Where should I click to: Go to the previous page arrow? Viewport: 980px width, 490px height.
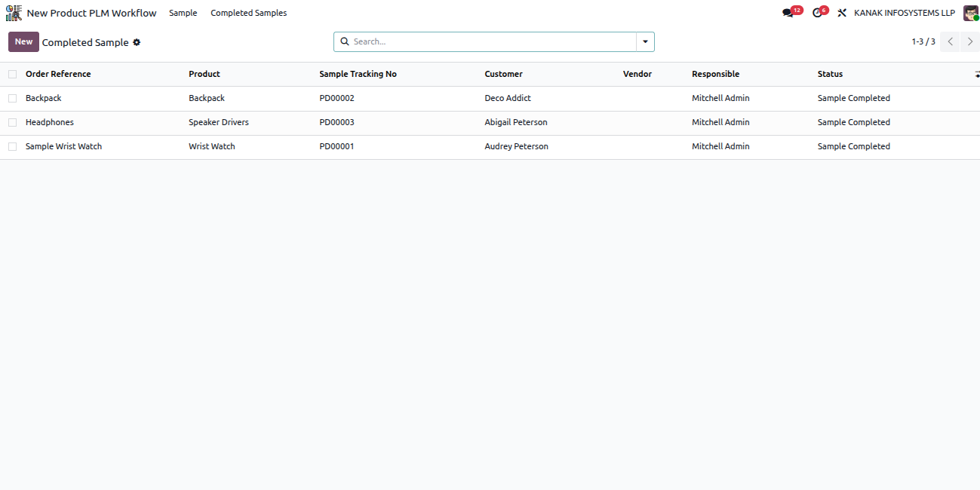(951, 41)
